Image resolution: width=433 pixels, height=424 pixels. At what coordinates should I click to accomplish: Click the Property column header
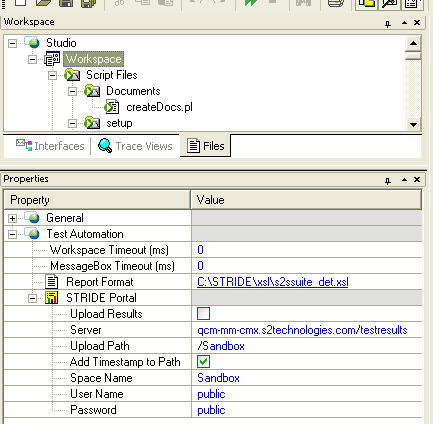tap(97, 200)
